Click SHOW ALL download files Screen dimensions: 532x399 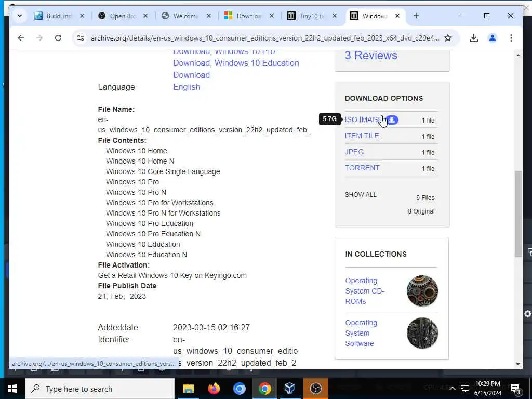pos(361,195)
